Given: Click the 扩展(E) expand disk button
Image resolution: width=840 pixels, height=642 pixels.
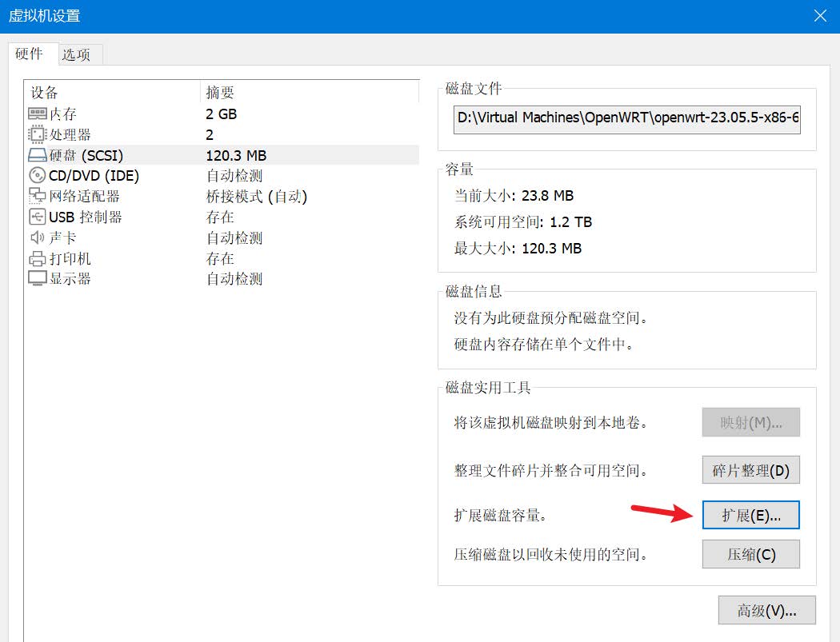Looking at the screenshot, I should pos(750,515).
